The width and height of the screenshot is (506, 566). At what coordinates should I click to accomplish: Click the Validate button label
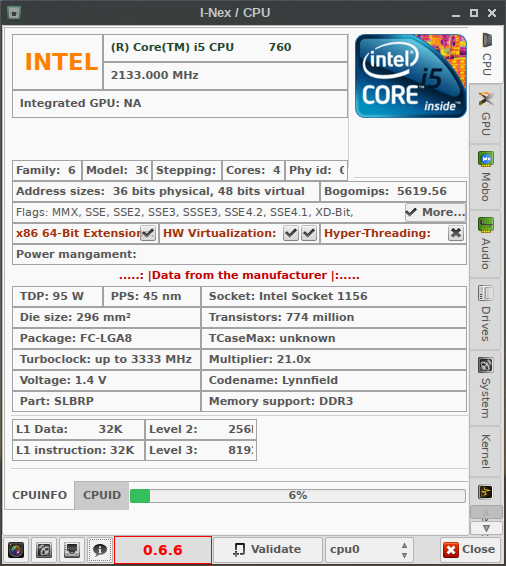[276, 549]
